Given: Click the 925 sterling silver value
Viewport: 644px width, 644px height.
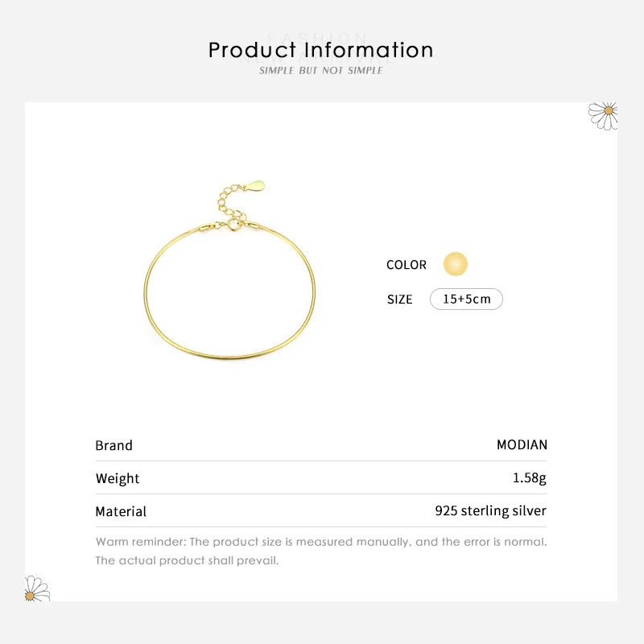Looking at the screenshot, I should [x=490, y=511].
